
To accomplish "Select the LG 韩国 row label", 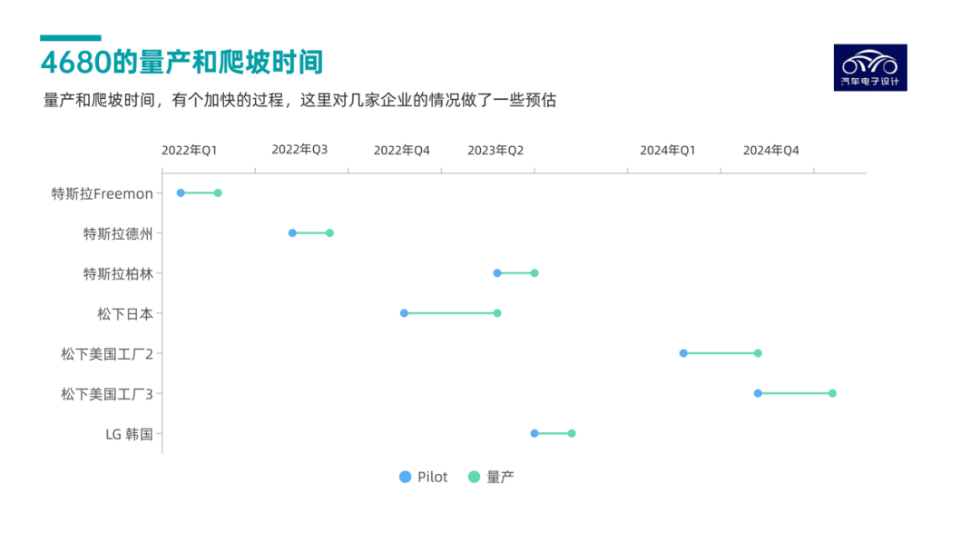I will point(129,433).
